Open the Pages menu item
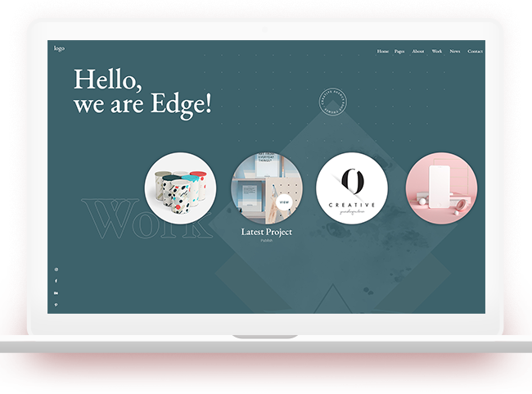The width and height of the screenshot is (532, 394). (x=399, y=52)
